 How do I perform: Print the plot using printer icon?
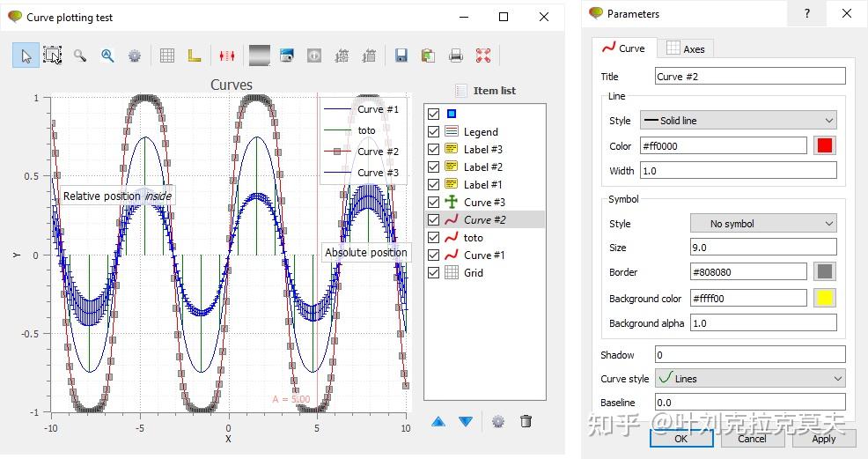pos(456,56)
